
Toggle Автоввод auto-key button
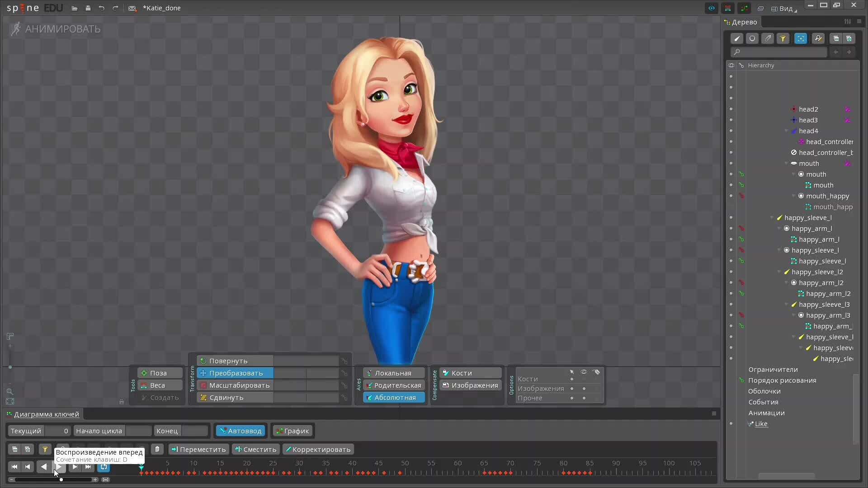241,431
